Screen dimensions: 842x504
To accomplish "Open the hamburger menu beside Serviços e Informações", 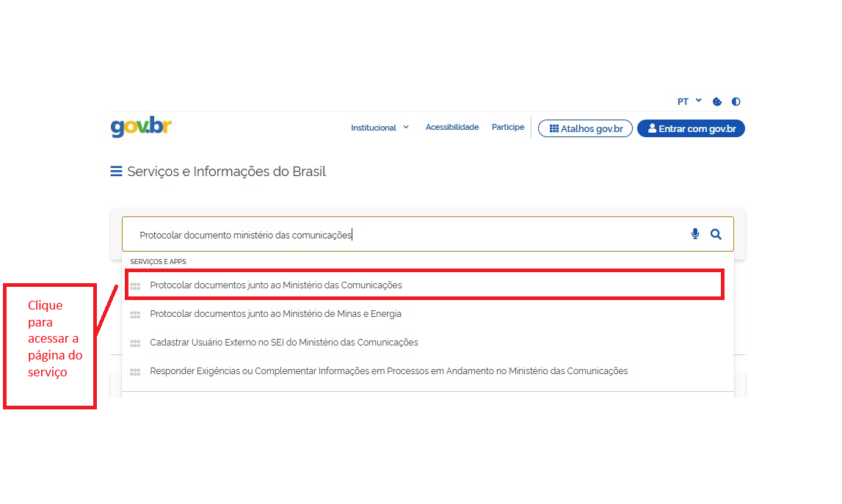I will [x=116, y=171].
